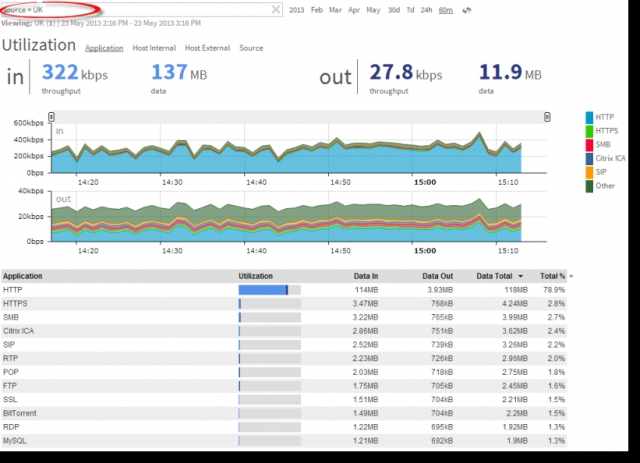The width and height of the screenshot is (640, 463).
Task: Switch to the Source tab
Action: [251, 48]
